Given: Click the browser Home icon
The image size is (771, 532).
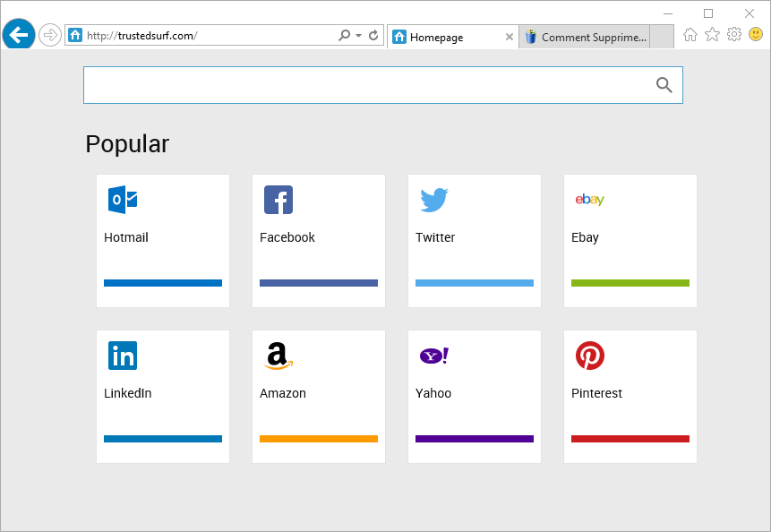Looking at the screenshot, I should pyautogui.click(x=690, y=34).
